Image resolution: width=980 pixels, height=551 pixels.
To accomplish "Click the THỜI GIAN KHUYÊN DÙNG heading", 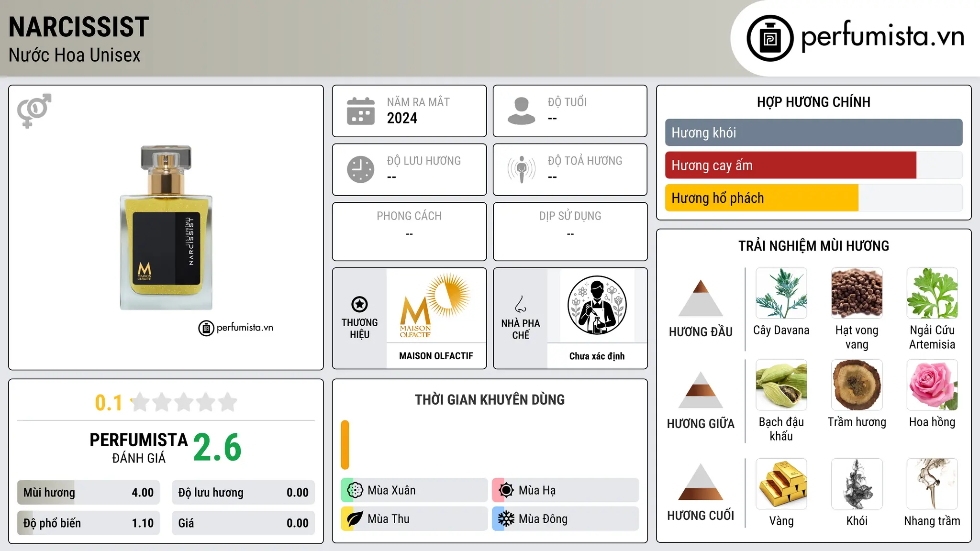I will [490, 399].
